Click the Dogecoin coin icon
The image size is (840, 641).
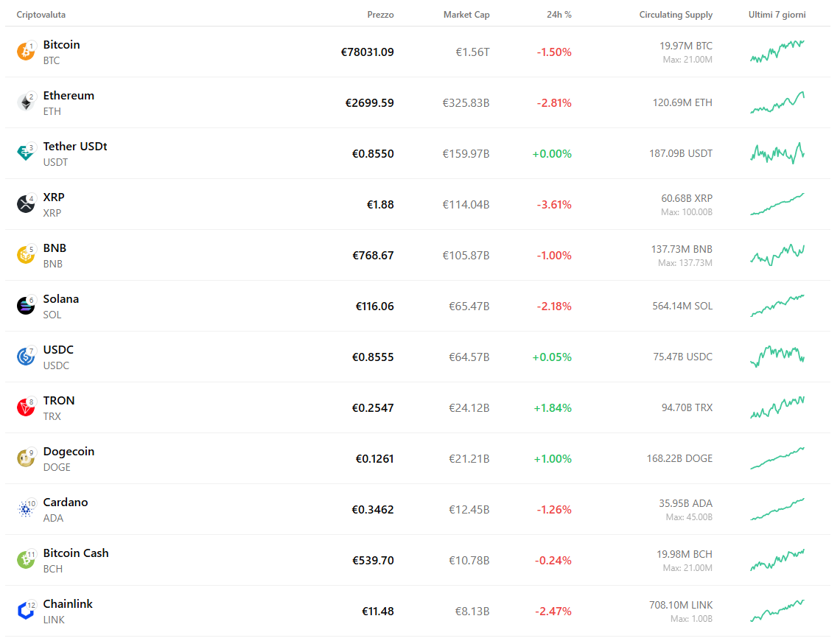25,458
